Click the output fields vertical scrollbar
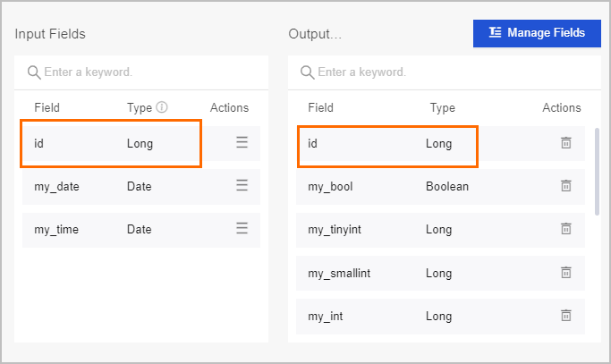This screenshot has height=364, width=611. pos(597,170)
